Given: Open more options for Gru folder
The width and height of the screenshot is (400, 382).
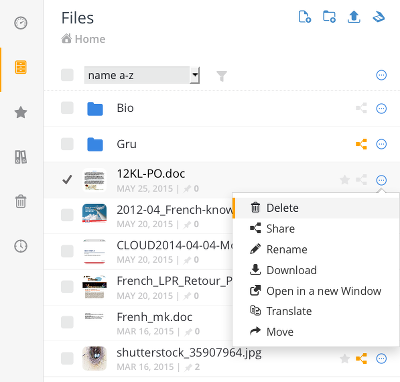Looking at the screenshot, I should tap(381, 144).
